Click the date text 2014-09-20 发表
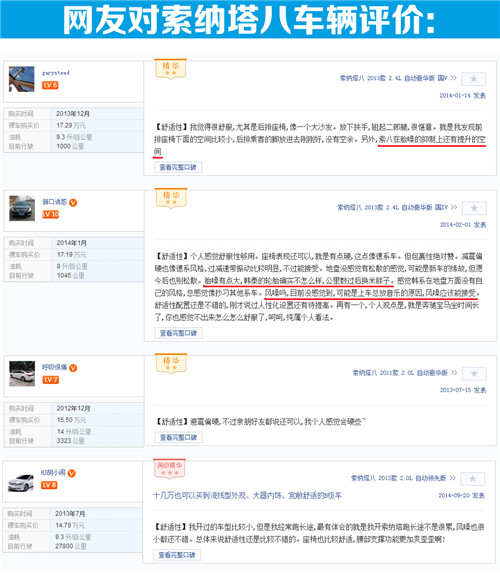500x577 pixels. (461, 496)
